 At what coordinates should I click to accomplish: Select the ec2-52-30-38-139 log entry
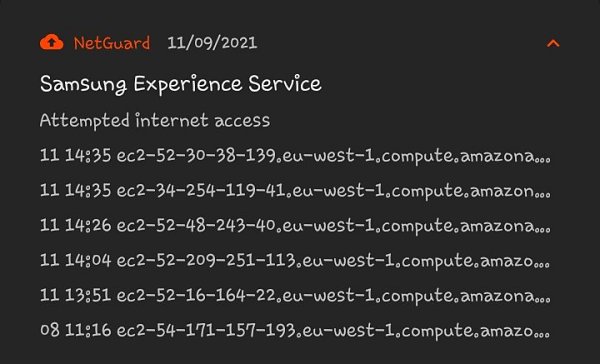(295, 156)
